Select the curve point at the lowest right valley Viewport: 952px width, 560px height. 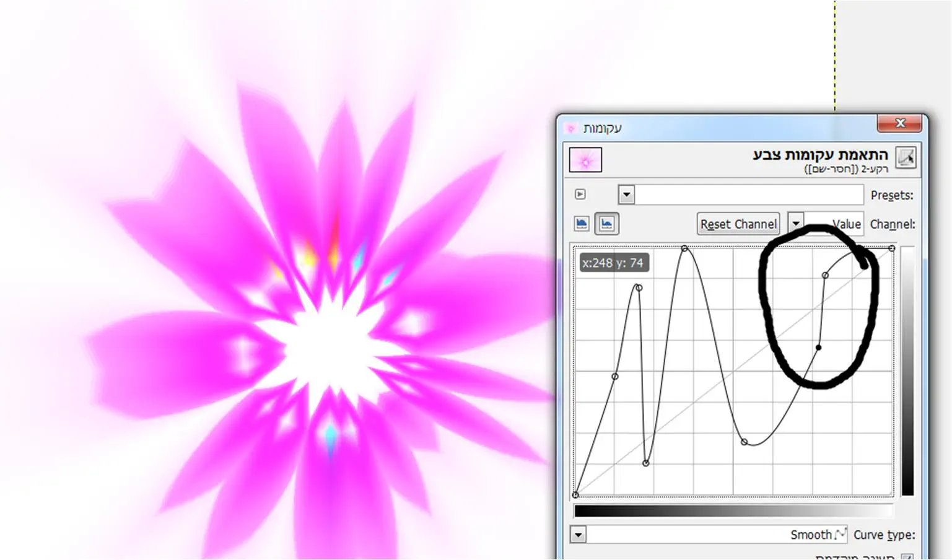tap(745, 442)
